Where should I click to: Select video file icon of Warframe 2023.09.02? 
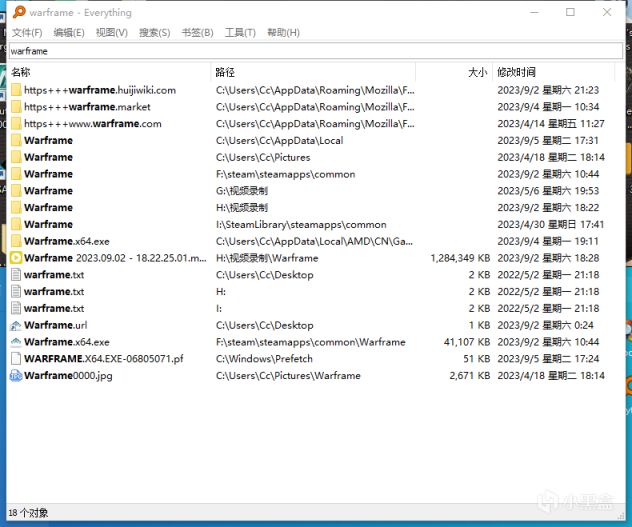(16, 258)
